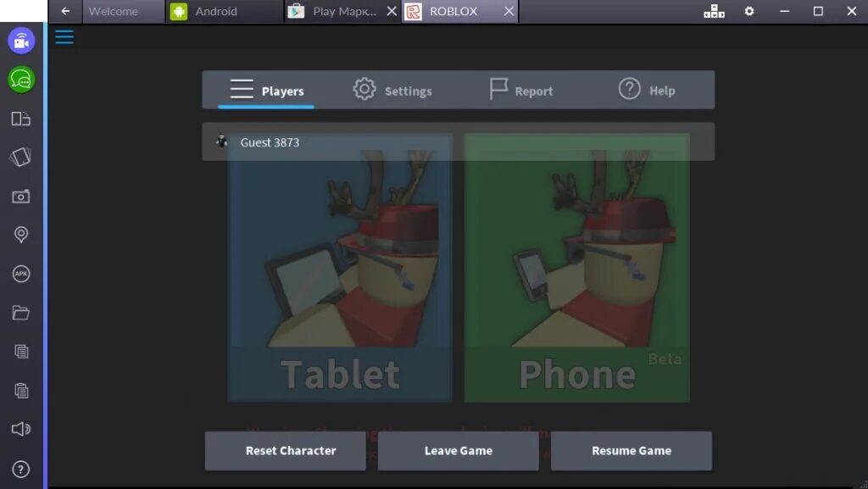Viewport: 868px width, 489px height.
Task: Select the Guest 3873 player row
Action: [459, 142]
